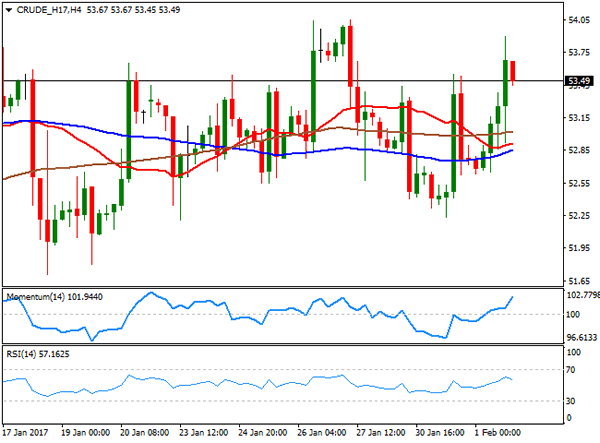Screen dimensions: 600x443
Task: Click the 52.85 price axis label
Action: pos(579,150)
